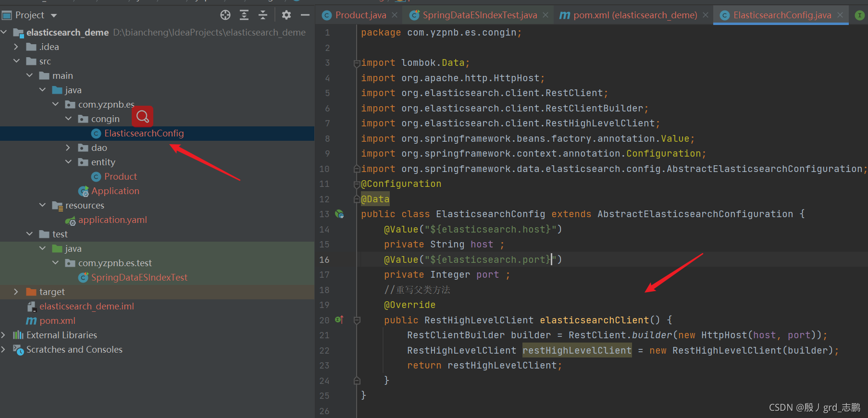The image size is (868, 418).
Task: Collapse the entity package
Action: [x=68, y=162]
